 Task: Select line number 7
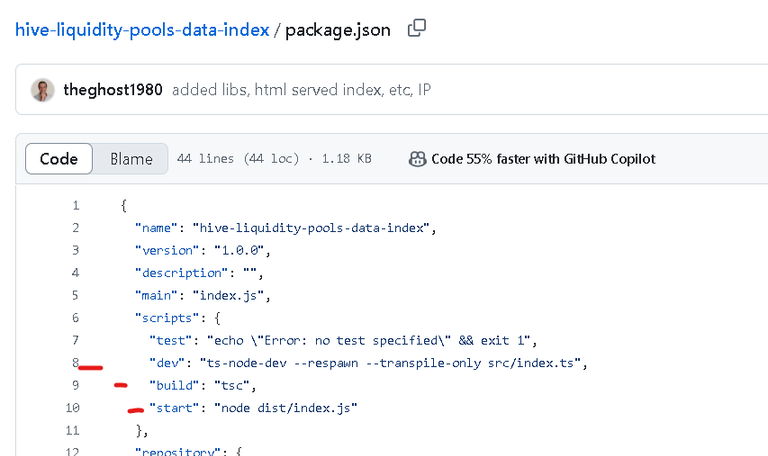click(x=75, y=340)
